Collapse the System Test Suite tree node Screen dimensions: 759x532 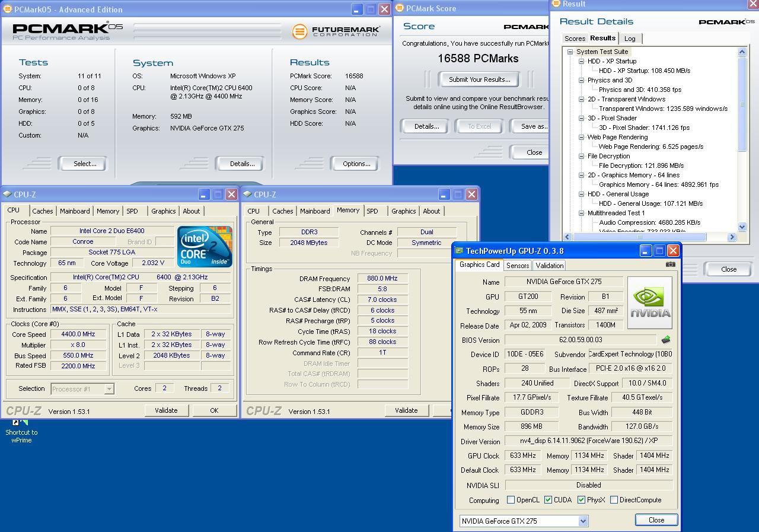point(570,52)
